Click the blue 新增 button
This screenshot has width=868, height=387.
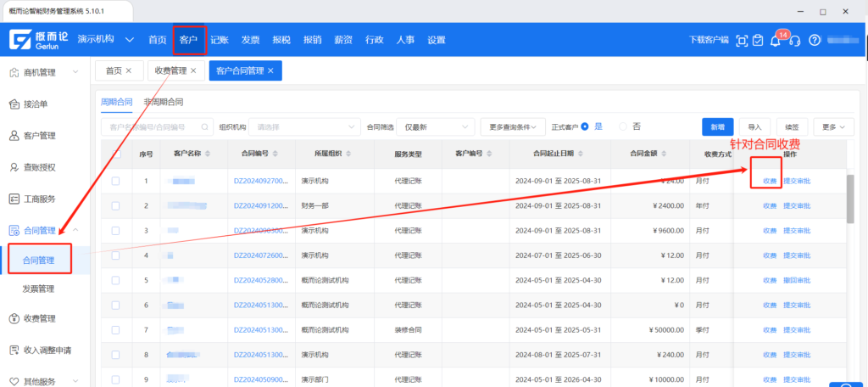pos(718,127)
